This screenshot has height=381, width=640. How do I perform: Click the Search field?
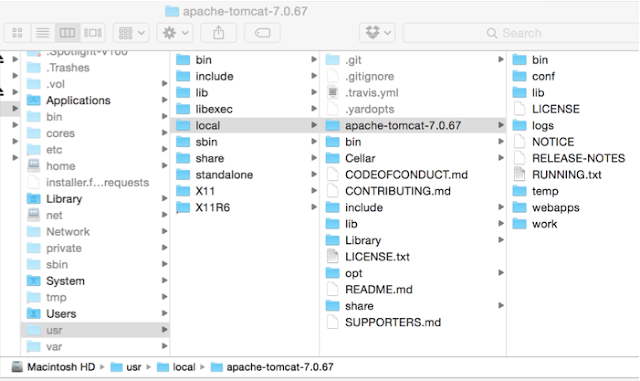click(x=521, y=33)
